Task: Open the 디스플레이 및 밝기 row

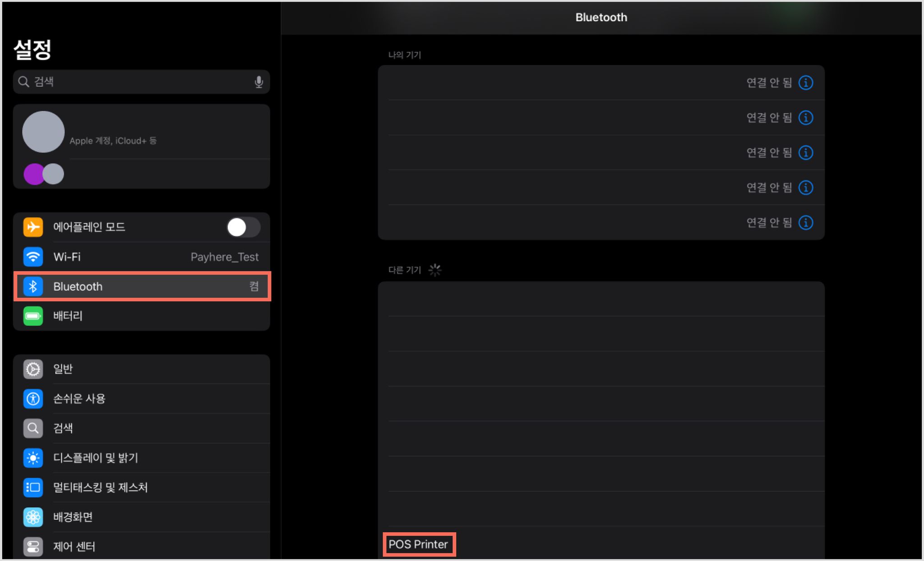Action: (142, 458)
